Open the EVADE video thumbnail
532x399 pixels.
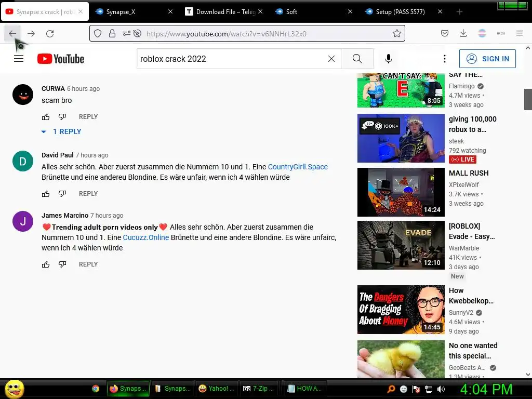(401, 245)
